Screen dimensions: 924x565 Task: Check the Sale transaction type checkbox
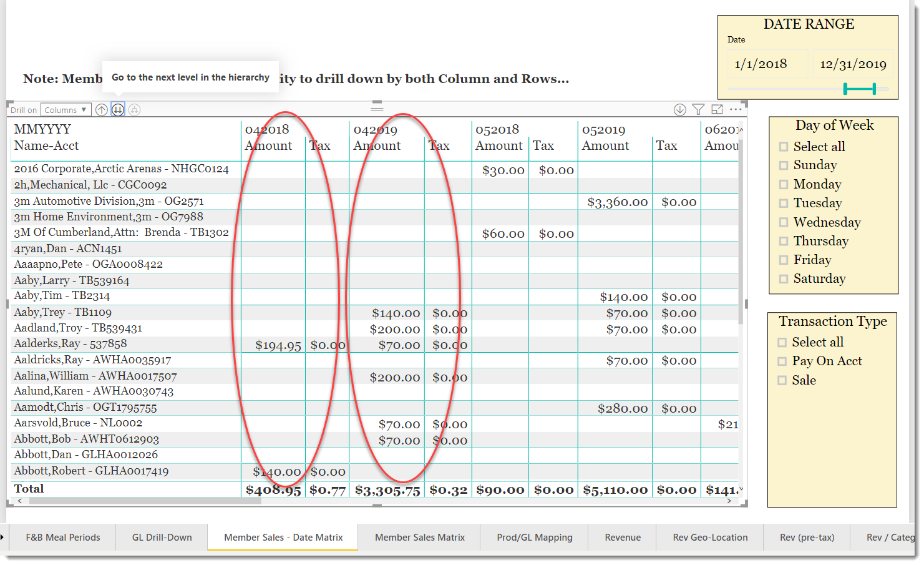pyautogui.click(x=782, y=380)
